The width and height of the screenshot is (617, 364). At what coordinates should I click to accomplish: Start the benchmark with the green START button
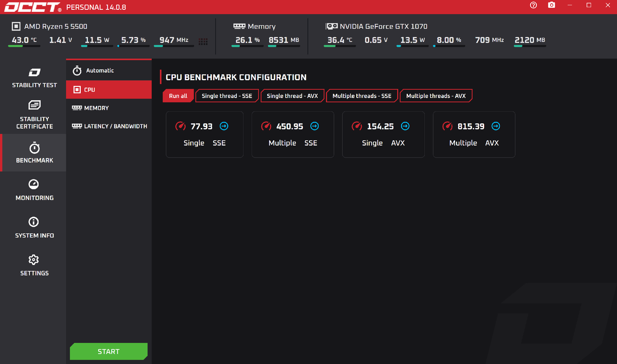108,351
